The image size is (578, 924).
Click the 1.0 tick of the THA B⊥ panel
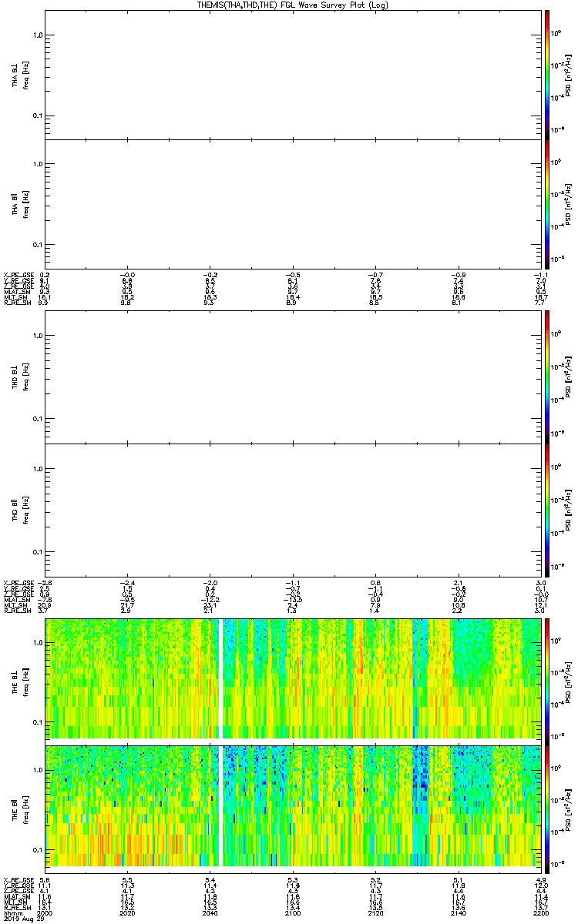point(38,35)
